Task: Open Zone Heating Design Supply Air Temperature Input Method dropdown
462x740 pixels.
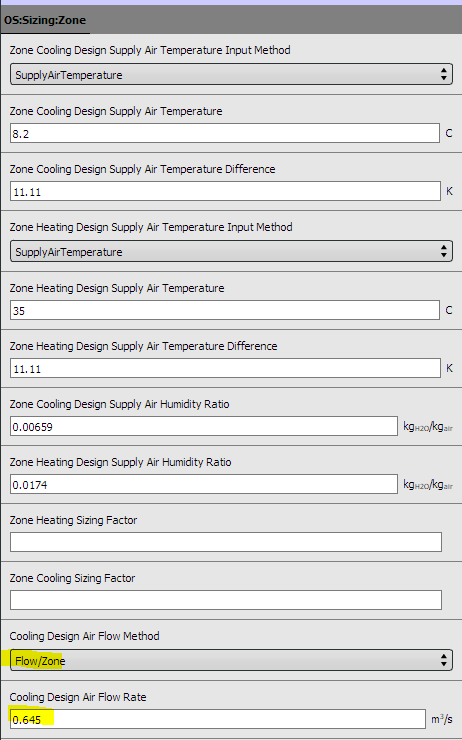Action: click(231, 252)
